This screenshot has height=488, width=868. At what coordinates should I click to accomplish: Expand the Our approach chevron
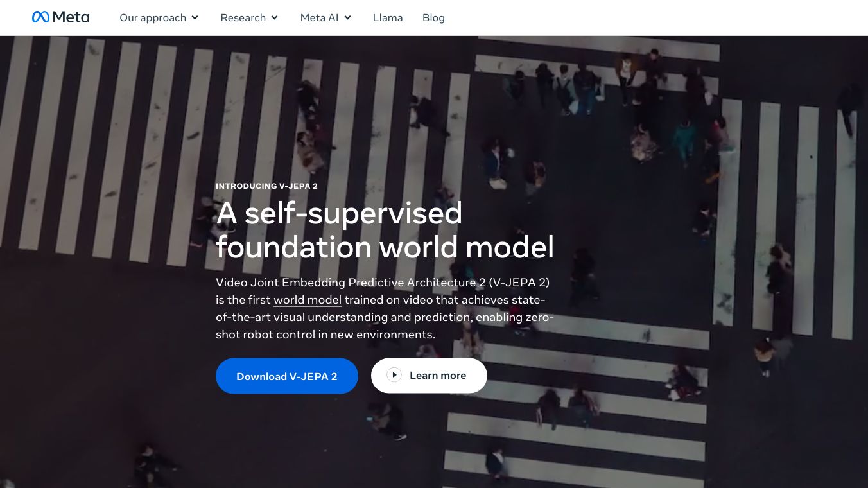(195, 18)
